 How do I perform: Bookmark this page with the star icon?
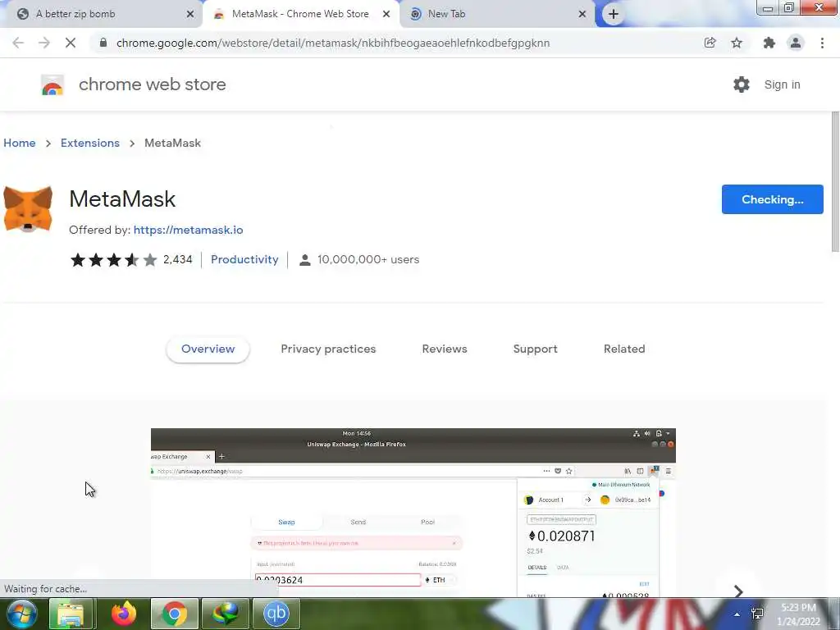(737, 43)
